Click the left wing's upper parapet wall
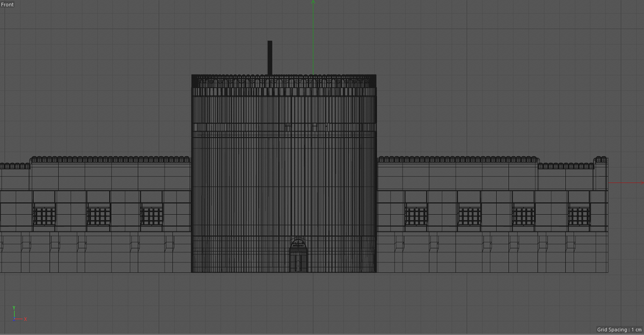Image resolution: width=644 pixels, height=335 pixels. click(110, 176)
